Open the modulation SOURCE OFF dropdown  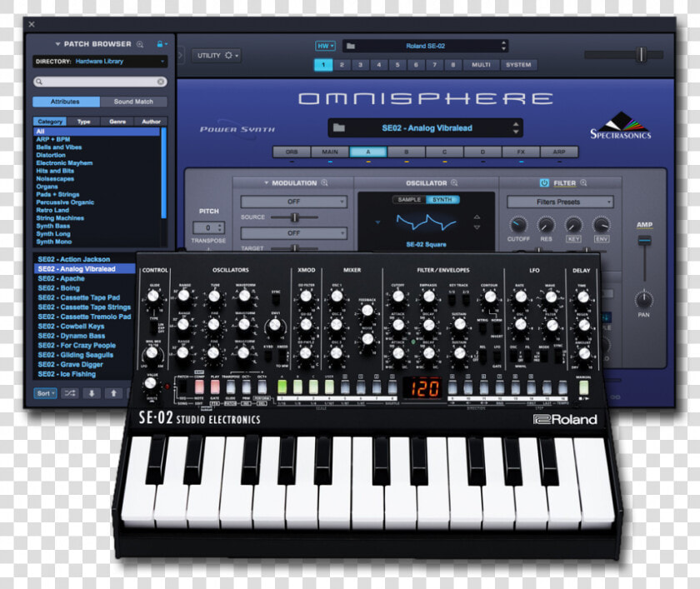(x=293, y=202)
